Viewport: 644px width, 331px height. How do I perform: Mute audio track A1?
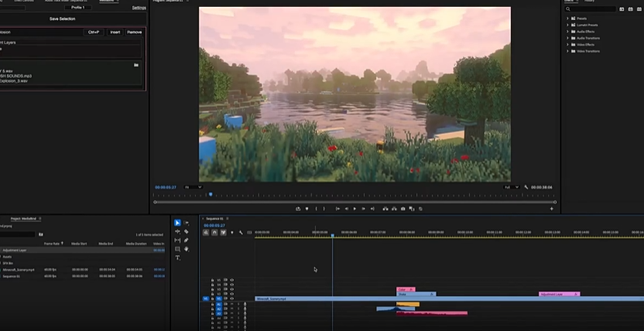click(231, 305)
